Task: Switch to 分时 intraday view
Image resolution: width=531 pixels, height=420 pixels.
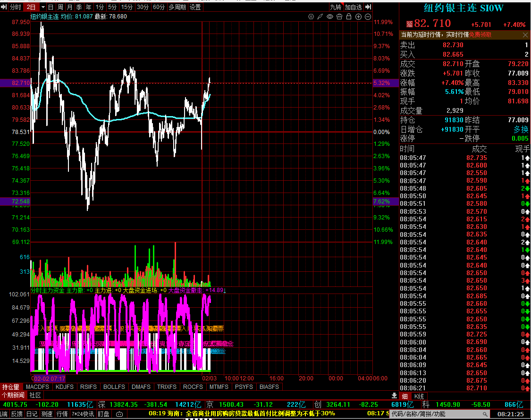Action: tap(16, 7)
